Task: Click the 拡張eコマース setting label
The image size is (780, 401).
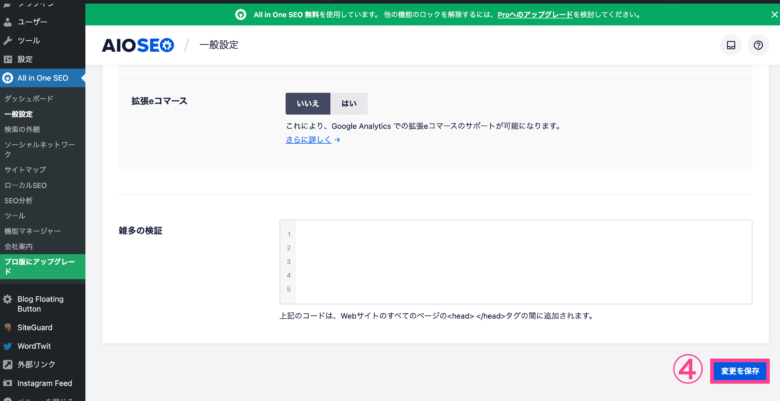Action: coord(159,101)
